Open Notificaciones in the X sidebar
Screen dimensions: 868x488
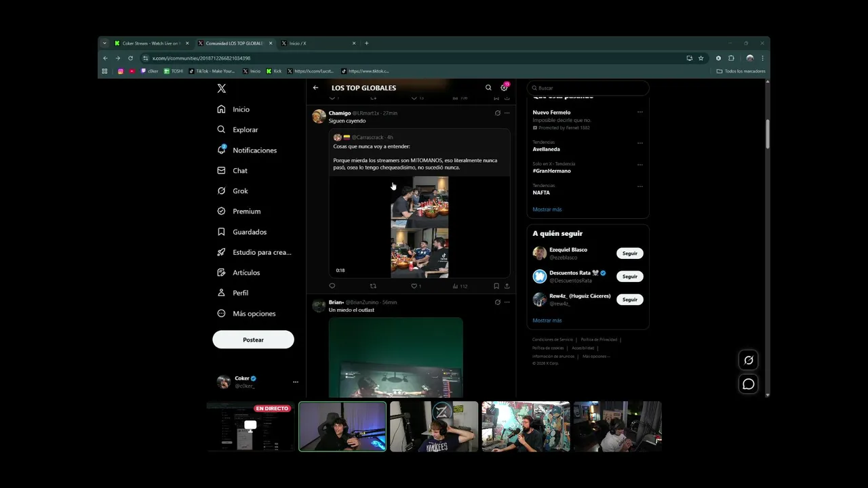[x=247, y=150]
